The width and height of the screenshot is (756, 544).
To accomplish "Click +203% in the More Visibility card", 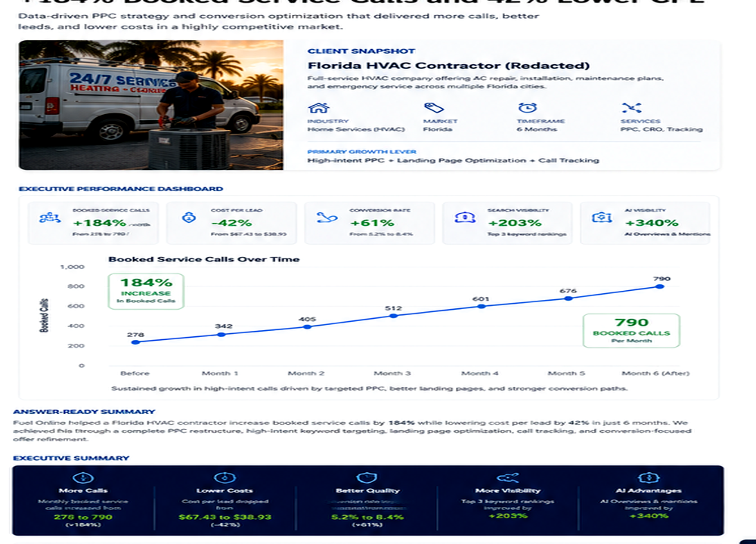I will [x=508, y=516].
